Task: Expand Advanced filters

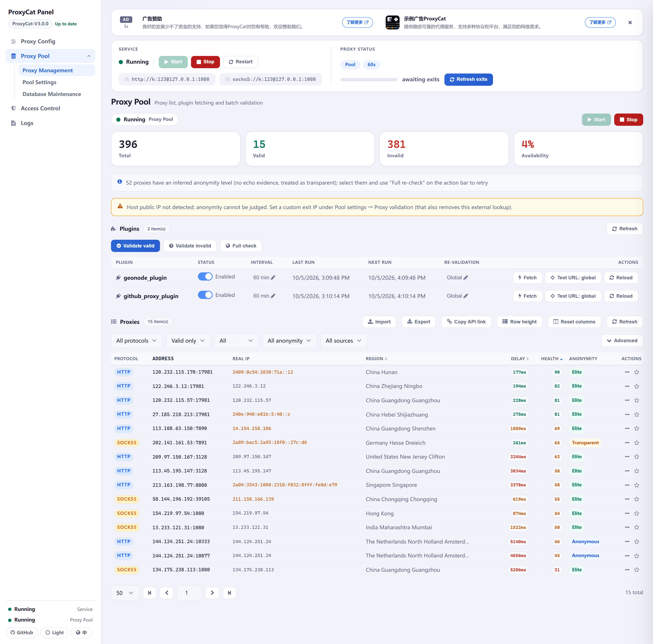Action: 622,341
